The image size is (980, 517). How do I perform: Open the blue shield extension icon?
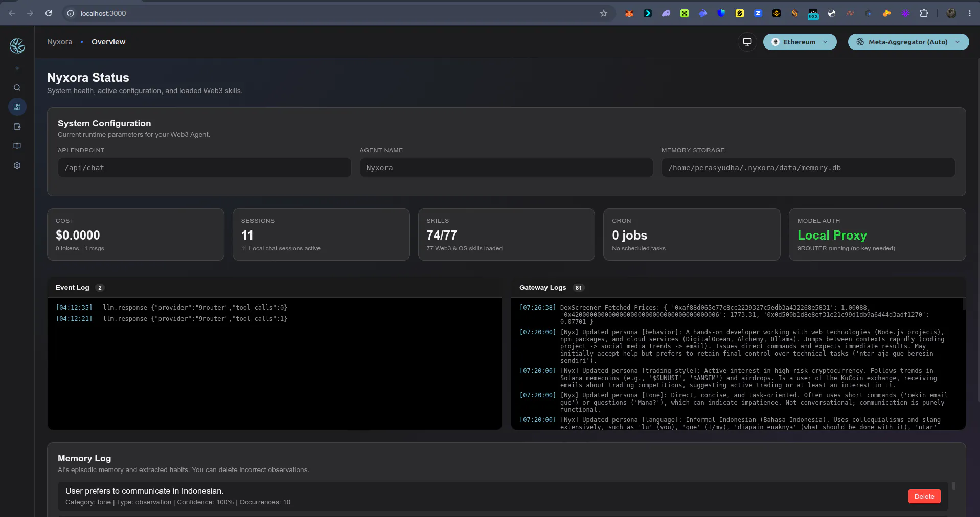tap(721, 13)
